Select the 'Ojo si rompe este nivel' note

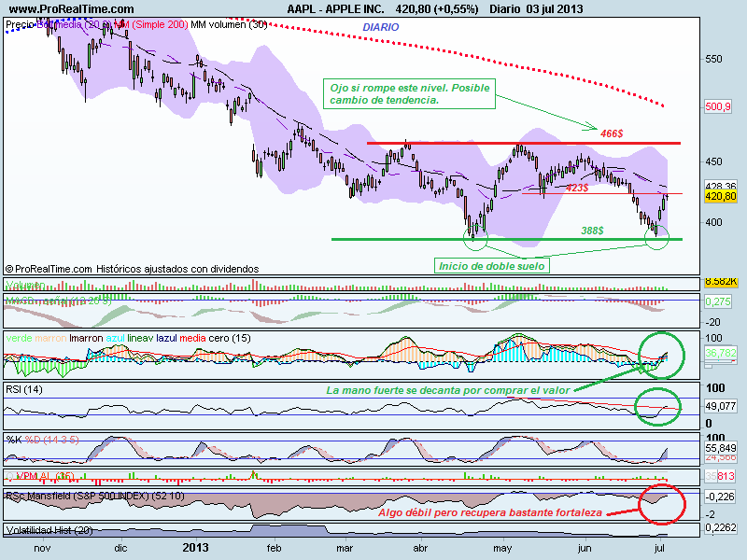[410, 94]
